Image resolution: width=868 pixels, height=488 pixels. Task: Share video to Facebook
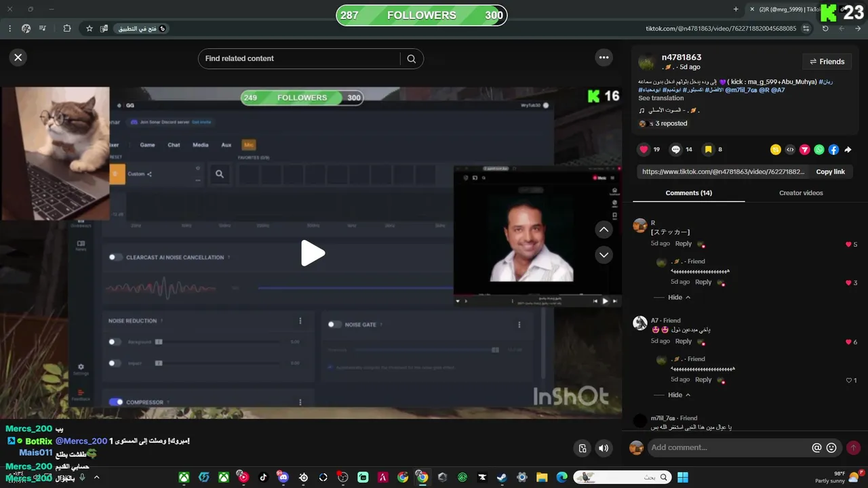(x=833, y=150)
